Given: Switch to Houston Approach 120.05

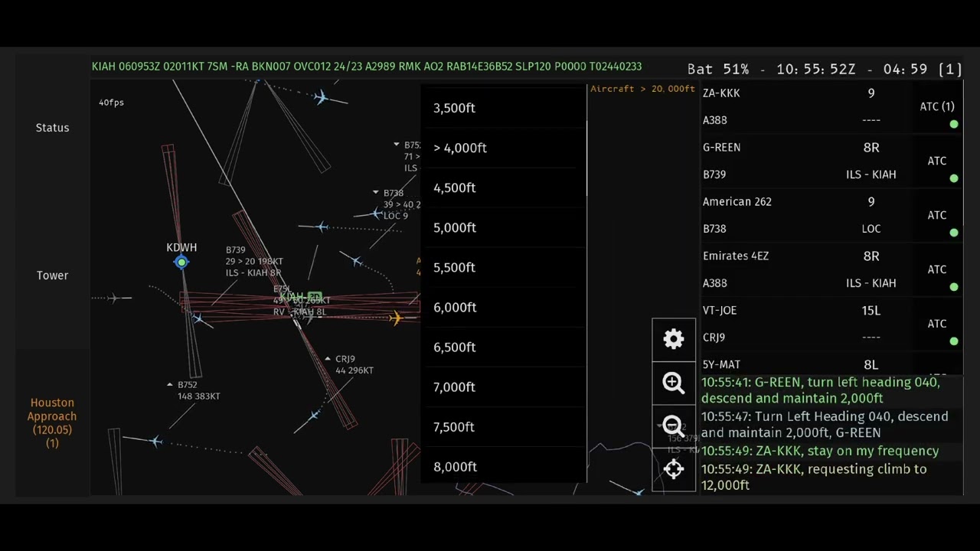Looking at the screenshot, I should tap(52, 422).
